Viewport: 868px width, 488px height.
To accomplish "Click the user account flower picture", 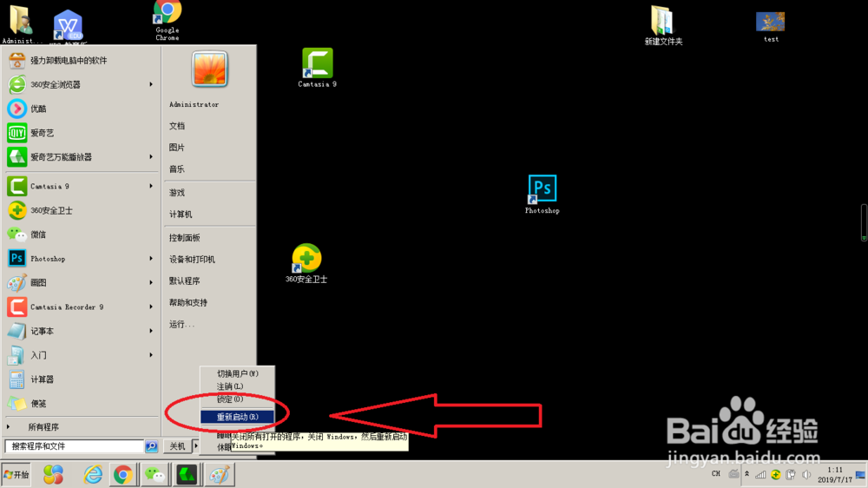I will tap(210, 69).
